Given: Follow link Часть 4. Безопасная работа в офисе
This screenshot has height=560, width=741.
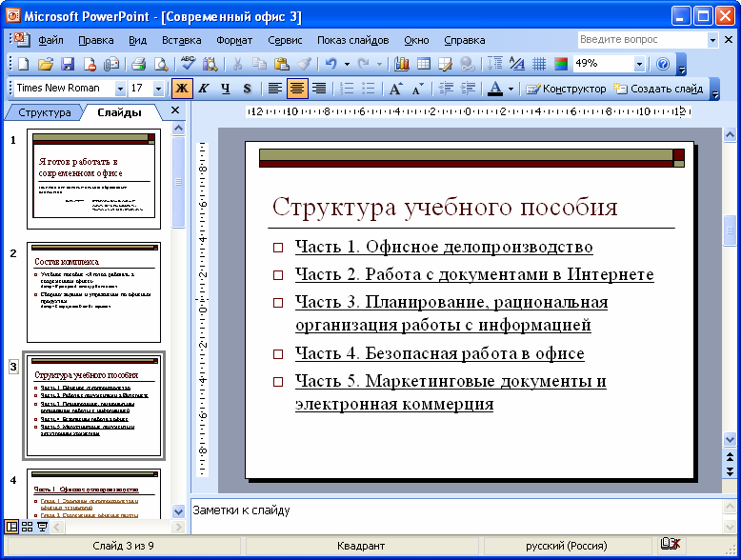Looking at the screenshot, I should point(439,353).
